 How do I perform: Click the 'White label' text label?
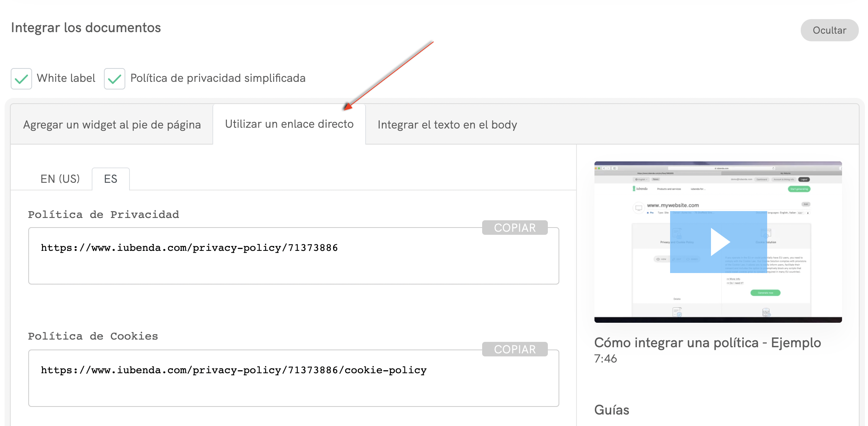pos(66,78)
